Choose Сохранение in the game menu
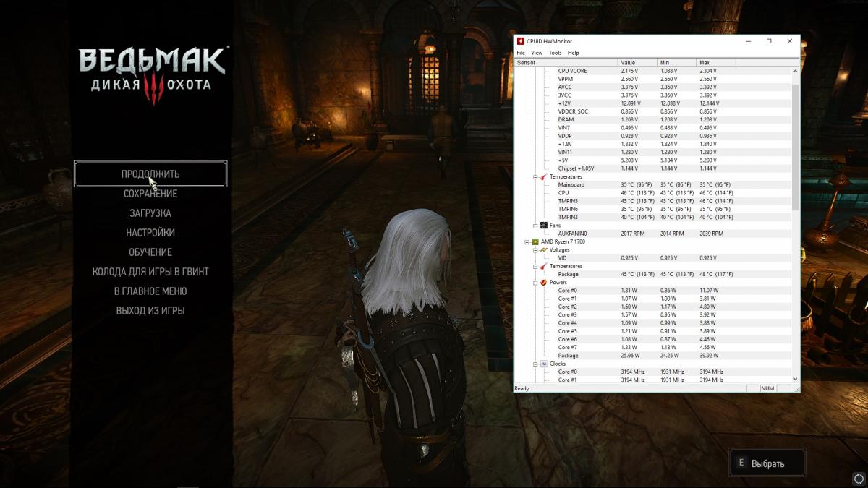 point(150,194)
